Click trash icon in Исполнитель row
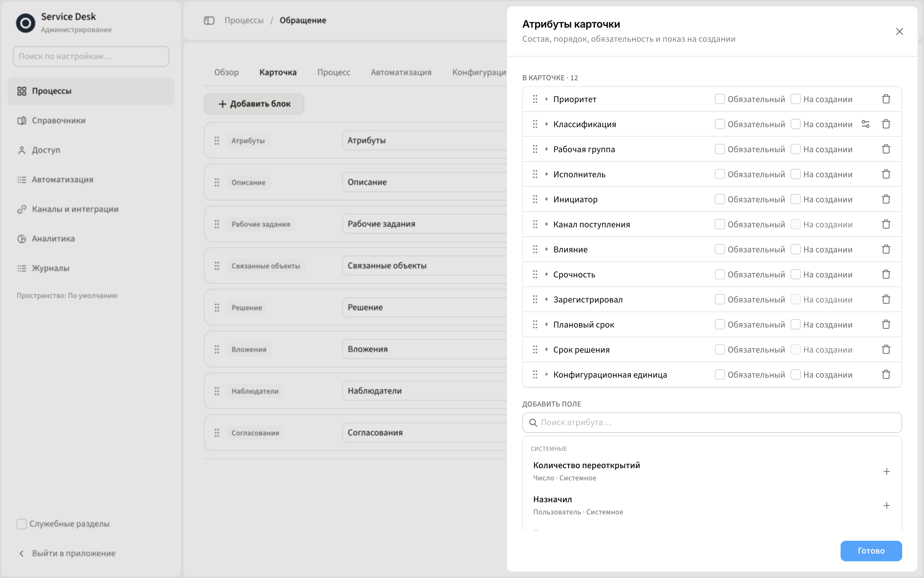 [886, 174]
